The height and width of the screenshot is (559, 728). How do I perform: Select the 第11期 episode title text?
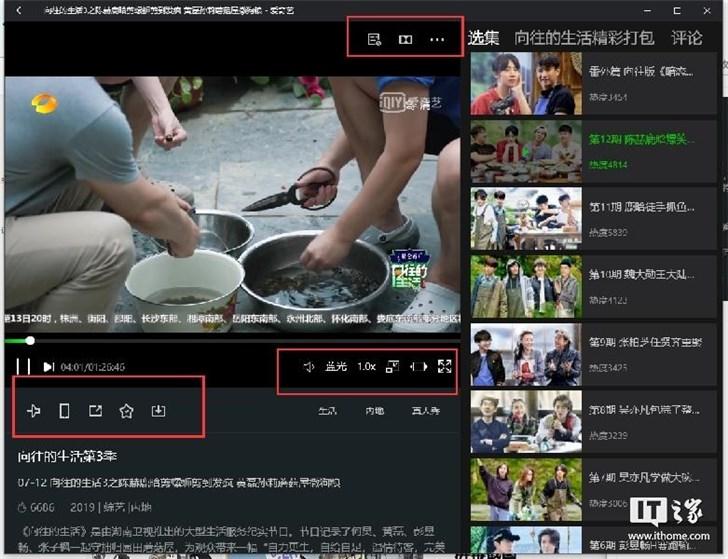(x=642, y=207)
